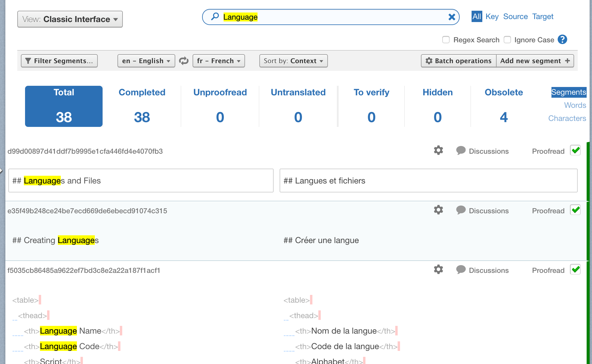This screenshot has height=364, width=592.
Task: Toggle the Ignore Case checkbox
Action: pyautogui.click(x=507, y=40)
